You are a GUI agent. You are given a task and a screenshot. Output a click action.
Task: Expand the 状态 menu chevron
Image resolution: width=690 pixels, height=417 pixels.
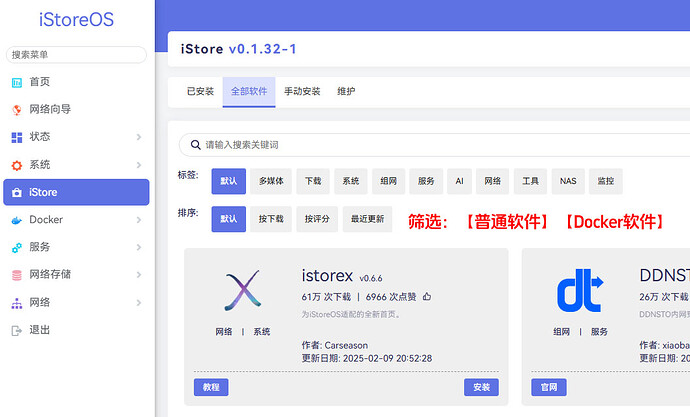pos(139,137)
